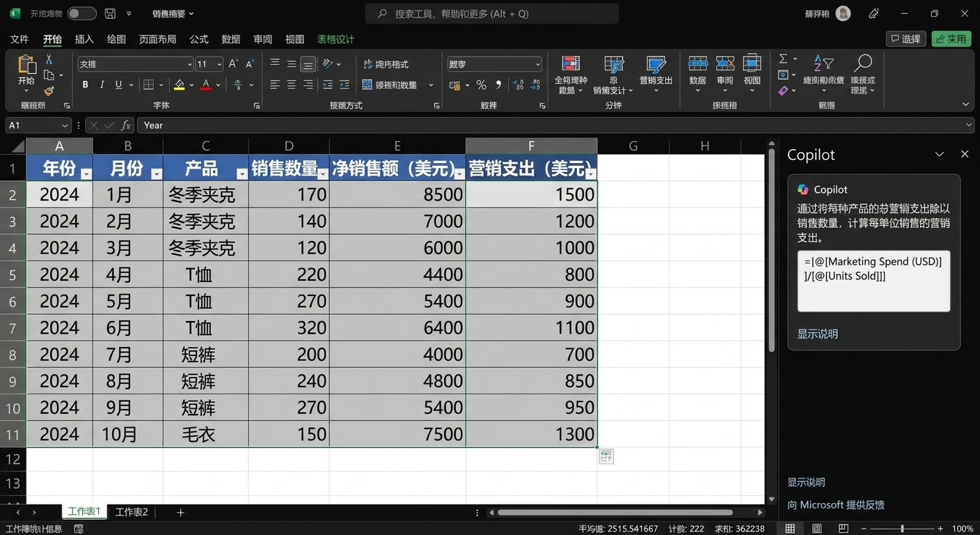Apply the comma number style
Screen dimensions: 980x535
498,85
